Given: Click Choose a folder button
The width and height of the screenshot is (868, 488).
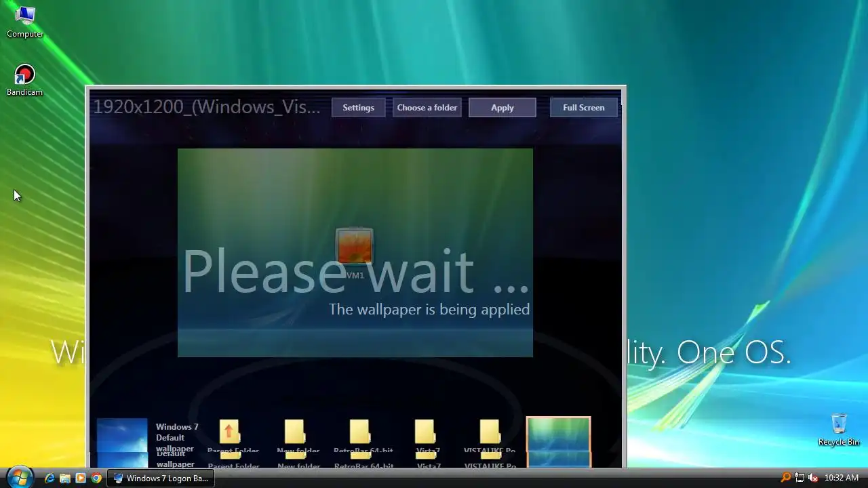Looking at the screenshot, I should coord(427,108).
